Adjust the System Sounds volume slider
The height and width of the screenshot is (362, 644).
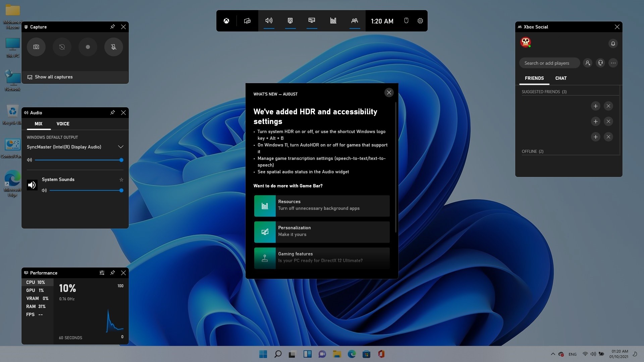pos(87,190)
